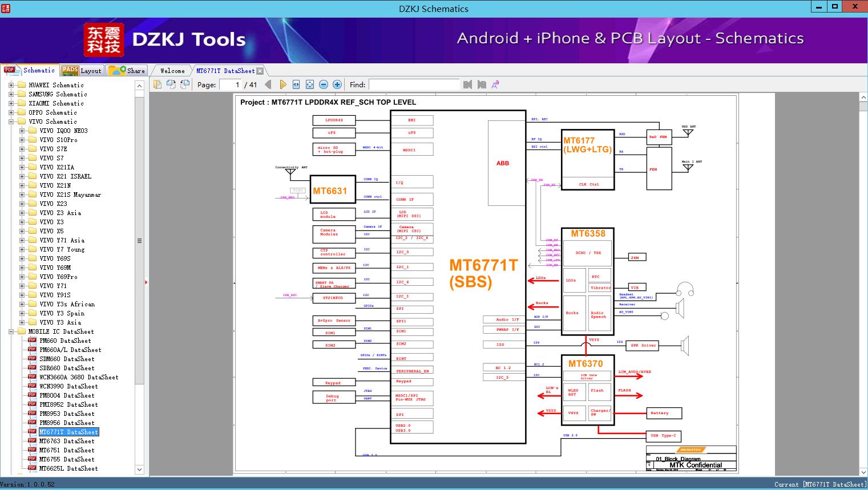Screen dimensions: 868x490
Task: Open the WCN3660A 3680 DataSheet entry
Action: tap(79, 377)
